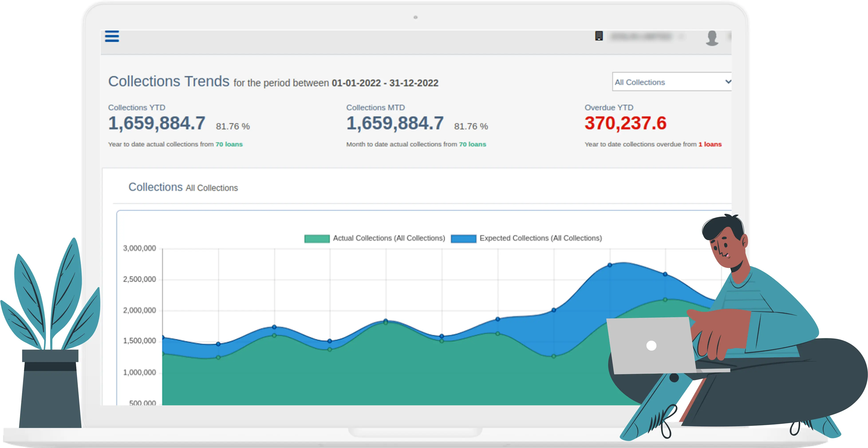Click the Collections YTD amount 1,659,884.7
The height and width of the screenshot is (448, 868).
pyautogui.click(x=157, y=123)
